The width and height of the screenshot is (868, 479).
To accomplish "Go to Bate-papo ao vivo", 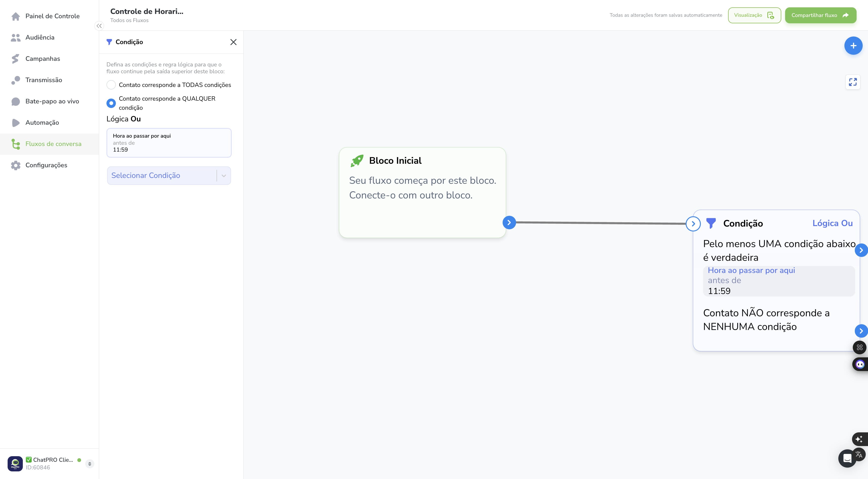I will click(x=52, y=101).
